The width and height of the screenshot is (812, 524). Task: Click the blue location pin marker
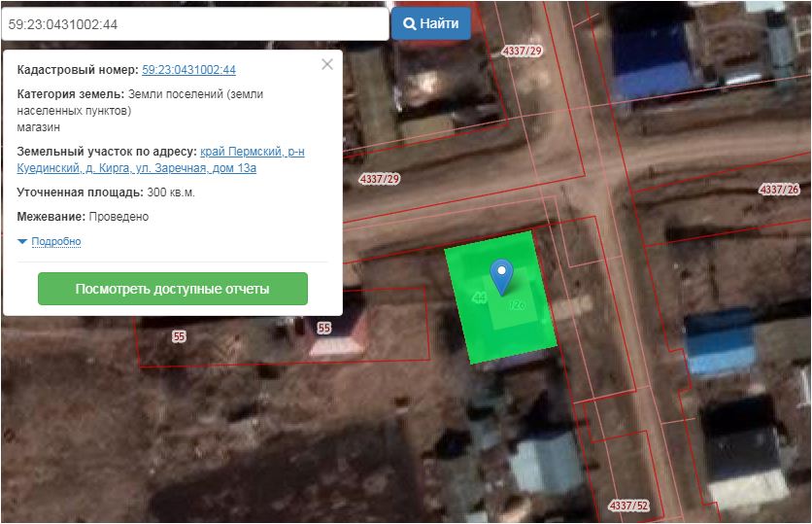(501, 277)
